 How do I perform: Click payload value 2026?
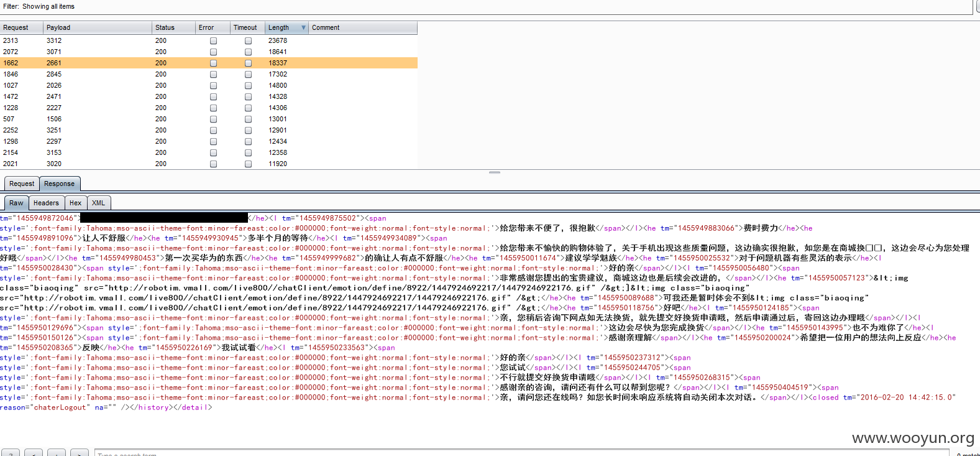(x=54, y=85)
